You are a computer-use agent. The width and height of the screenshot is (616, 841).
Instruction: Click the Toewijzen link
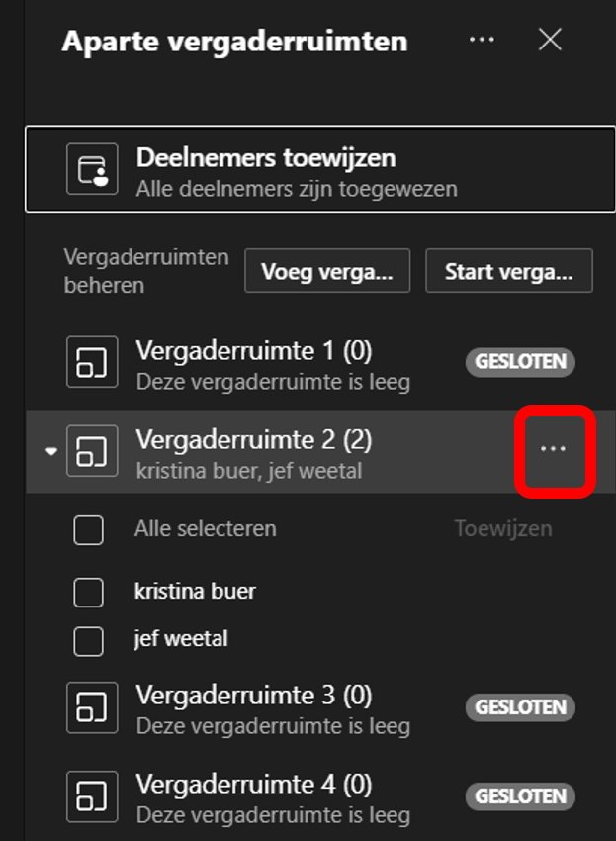coord(503,529)
